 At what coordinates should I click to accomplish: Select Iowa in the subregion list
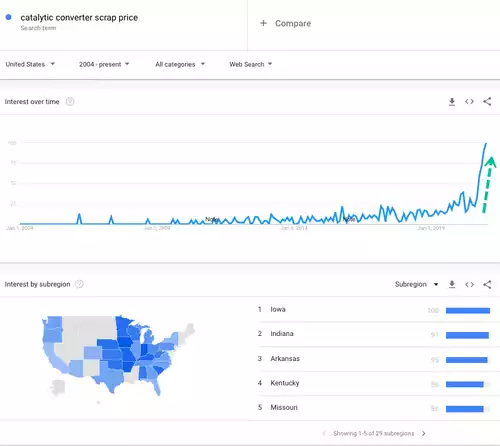[x=374, y=310]
